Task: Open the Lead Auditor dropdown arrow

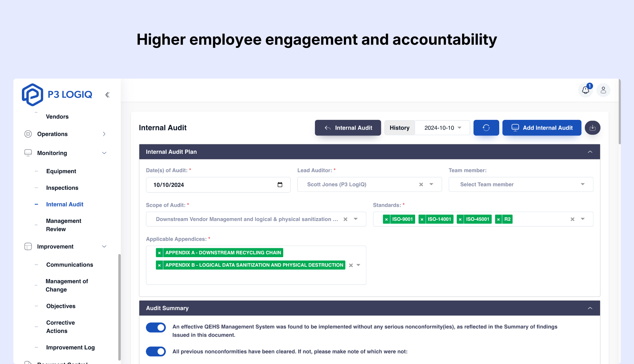Action: coord(431,184)
